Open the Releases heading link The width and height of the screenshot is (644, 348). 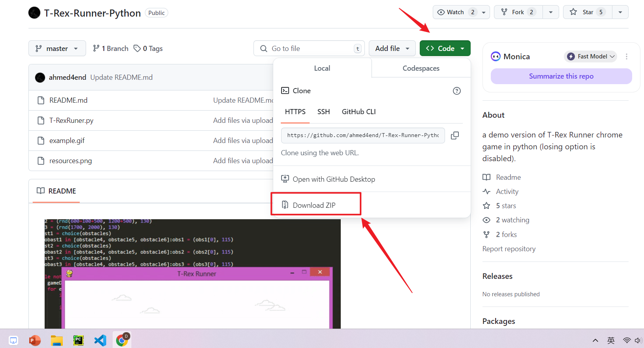[498, 276]
